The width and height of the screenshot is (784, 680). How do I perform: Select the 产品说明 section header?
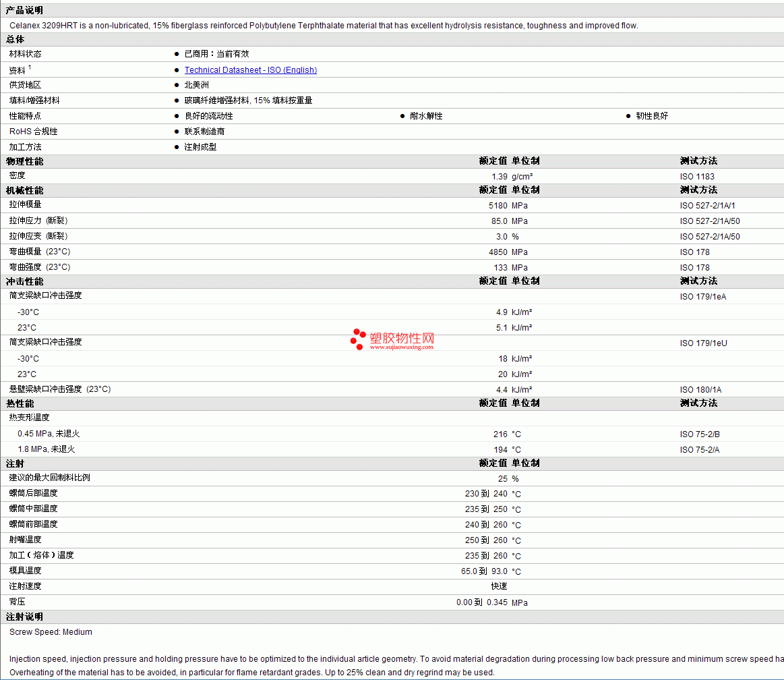pyautogui.click(x=24, y=11)
